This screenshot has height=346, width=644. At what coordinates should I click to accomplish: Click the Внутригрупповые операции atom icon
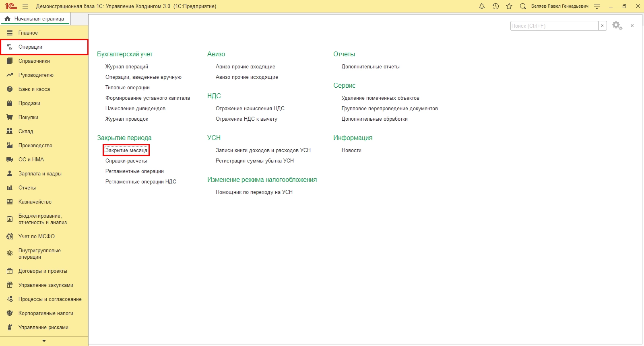point(10,254)
